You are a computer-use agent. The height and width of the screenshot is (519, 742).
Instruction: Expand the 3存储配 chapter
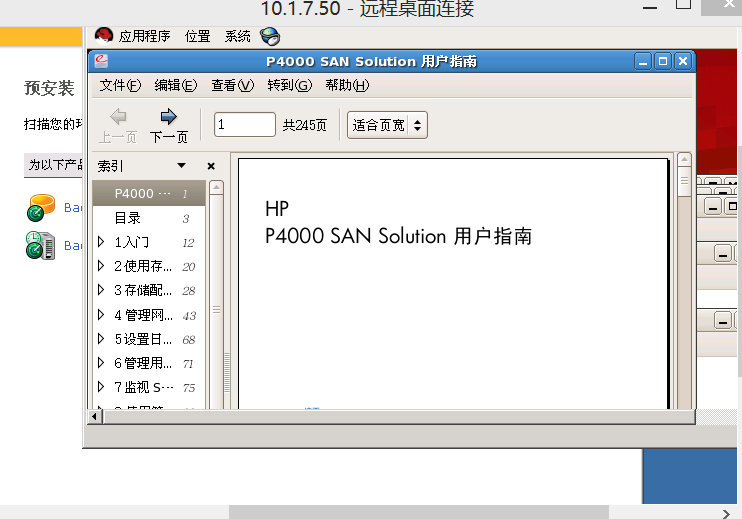point(101,290)
